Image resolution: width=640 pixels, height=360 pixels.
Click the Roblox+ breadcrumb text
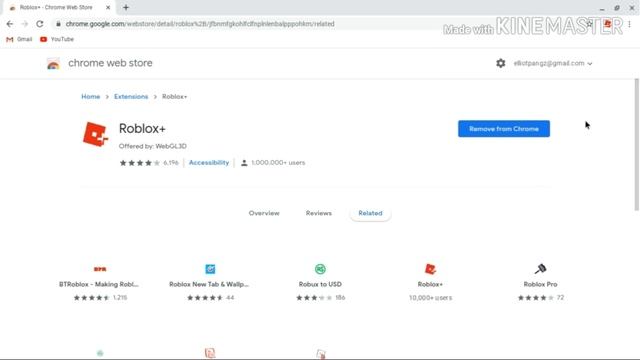click(174, 97)
